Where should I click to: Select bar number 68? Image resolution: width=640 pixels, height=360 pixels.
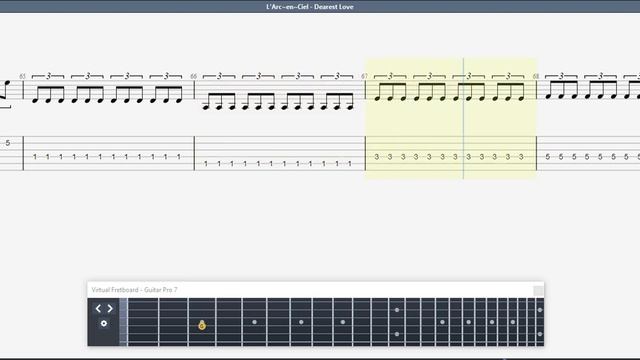[536, 76]
